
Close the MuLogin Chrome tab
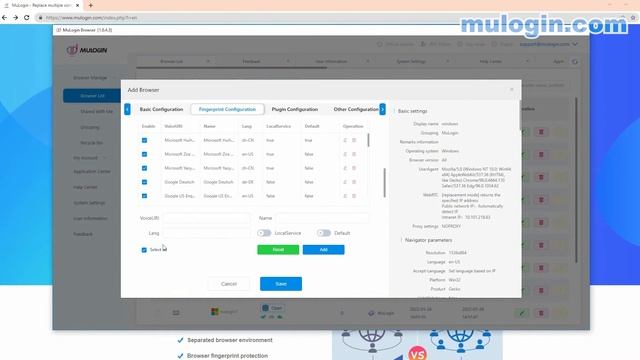coord(78,5)
